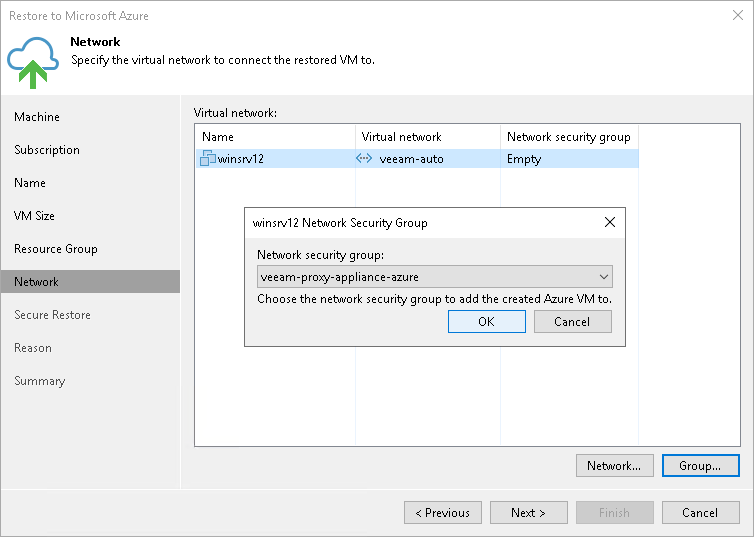The height and width of the screenshot is (537, 754).
Task: Click the Virtual network column header
Action: (x=428, y=137)
